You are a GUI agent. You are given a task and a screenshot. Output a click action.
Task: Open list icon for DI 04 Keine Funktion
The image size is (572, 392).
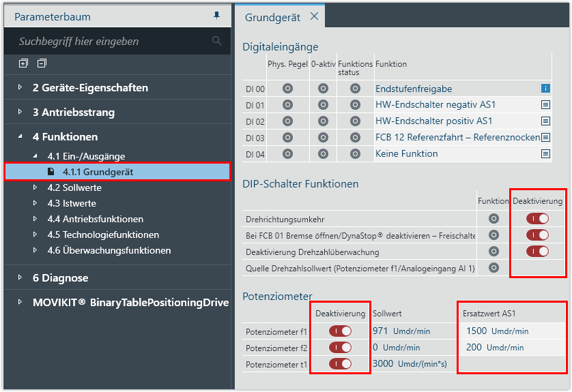(545, 154)
